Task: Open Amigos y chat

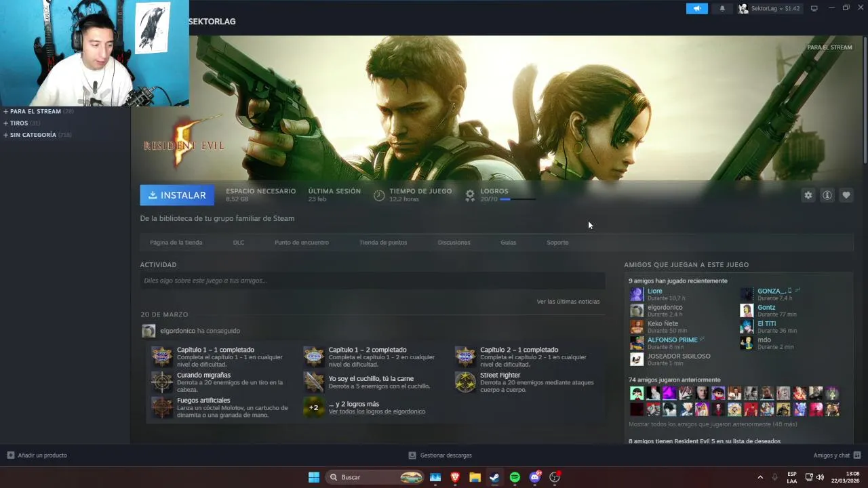Action: click(x=837, y=455)
